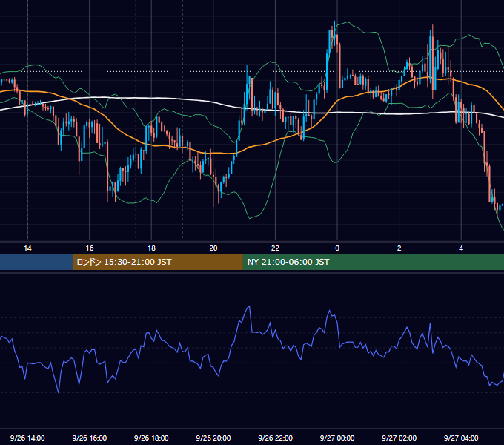Click the oscillator's lowest trough near 15:00
The image size is (504, 445).
[58, 392]
